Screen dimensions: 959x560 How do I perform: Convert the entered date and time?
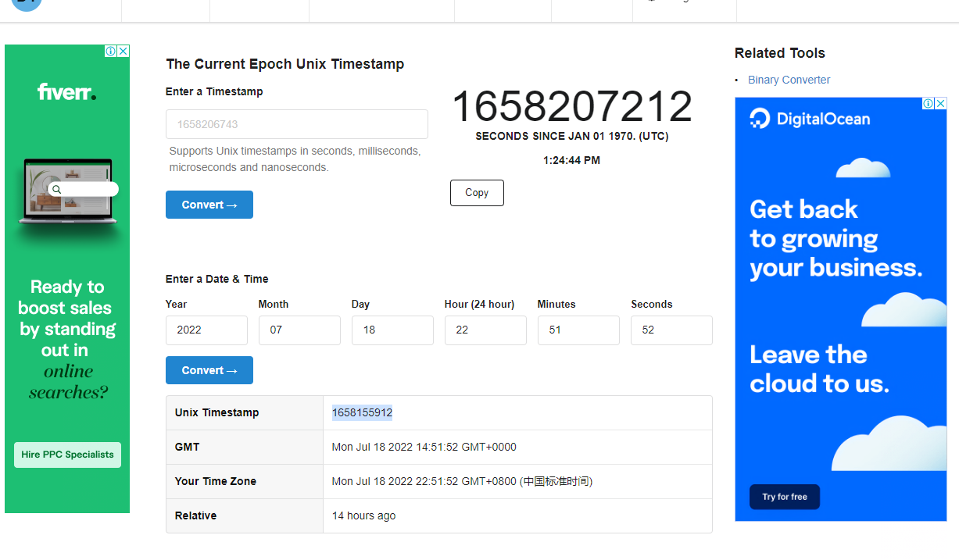209,370
